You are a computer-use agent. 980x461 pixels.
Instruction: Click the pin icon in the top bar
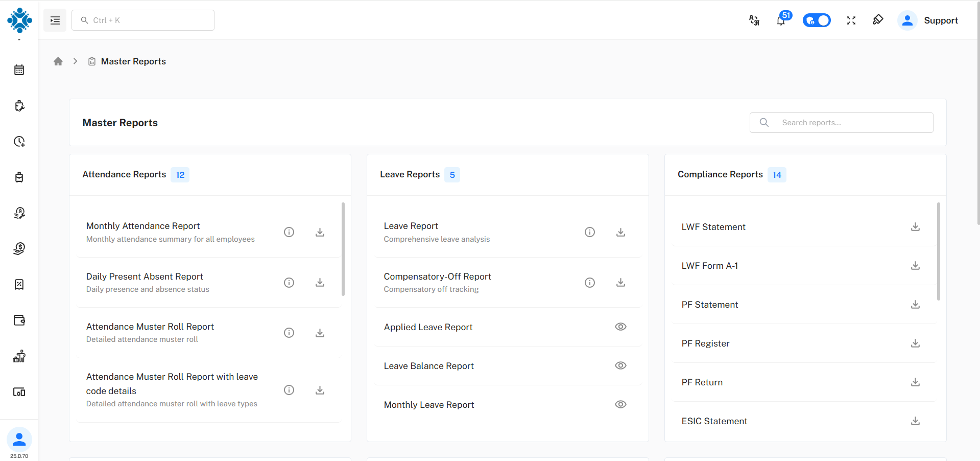click(877, 20)
